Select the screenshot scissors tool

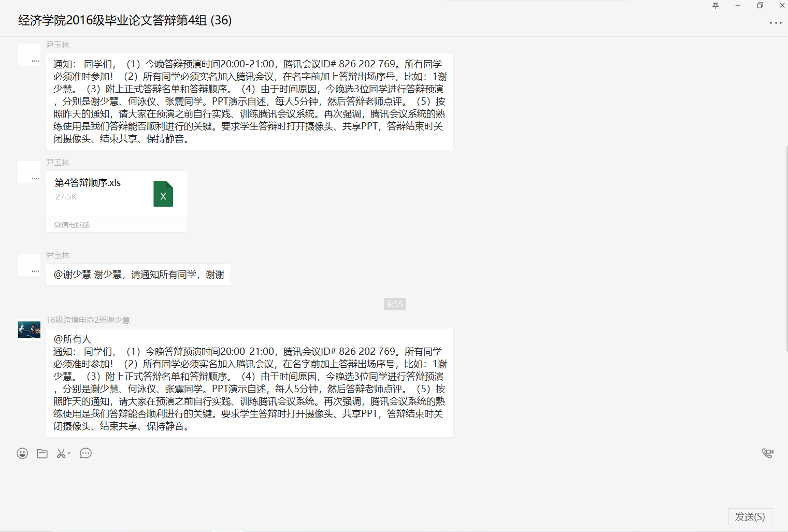[x=61, y=454]
